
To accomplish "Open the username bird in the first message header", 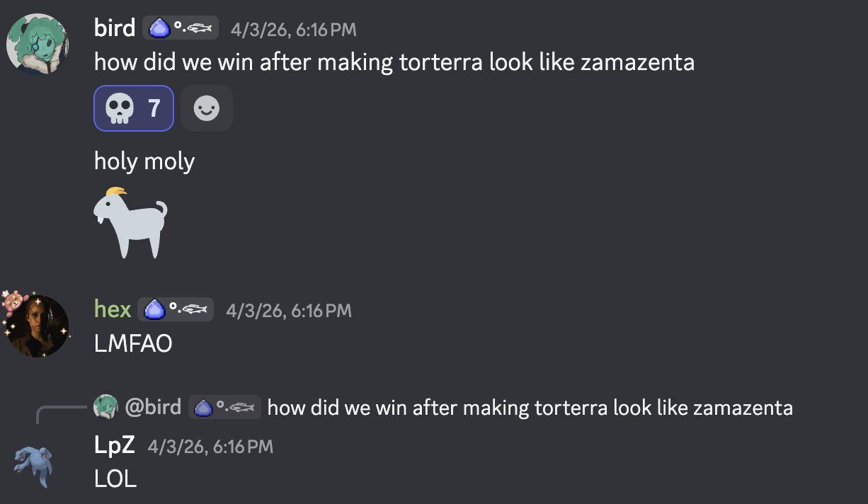I will coord(115,28).
